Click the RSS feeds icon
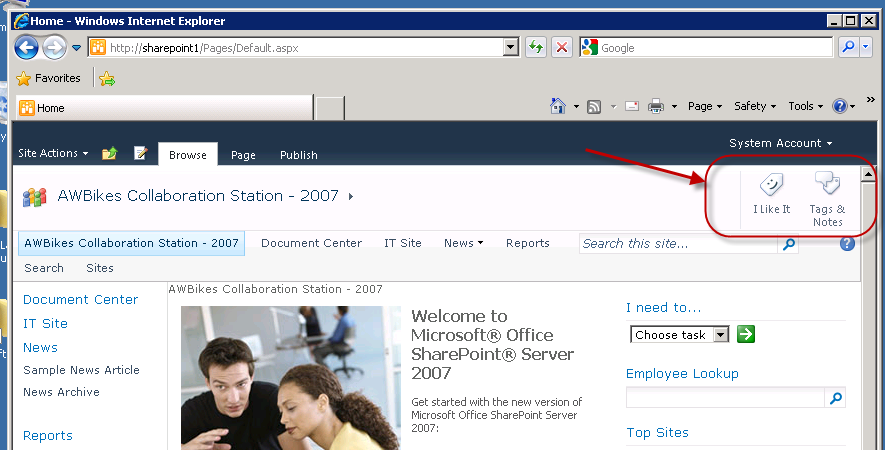 594,106
